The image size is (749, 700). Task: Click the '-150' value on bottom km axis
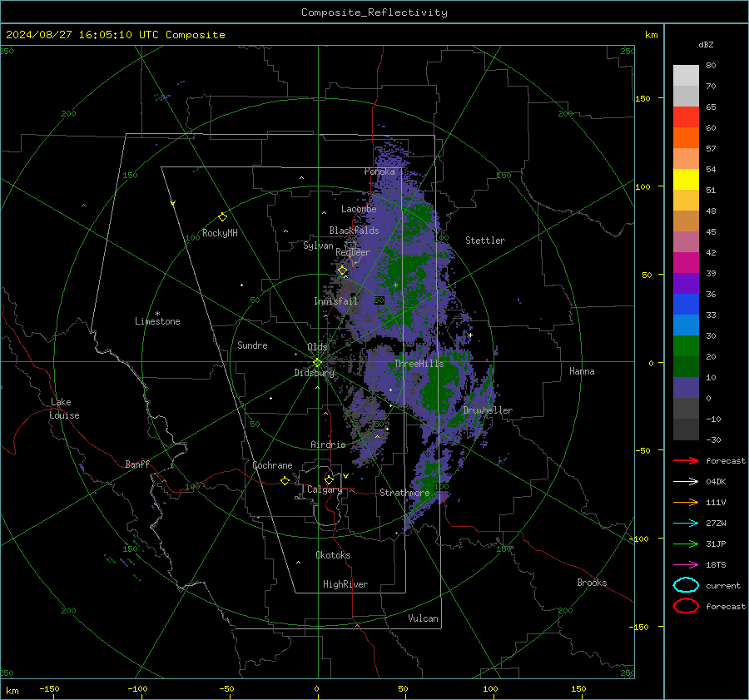[49, 688]
